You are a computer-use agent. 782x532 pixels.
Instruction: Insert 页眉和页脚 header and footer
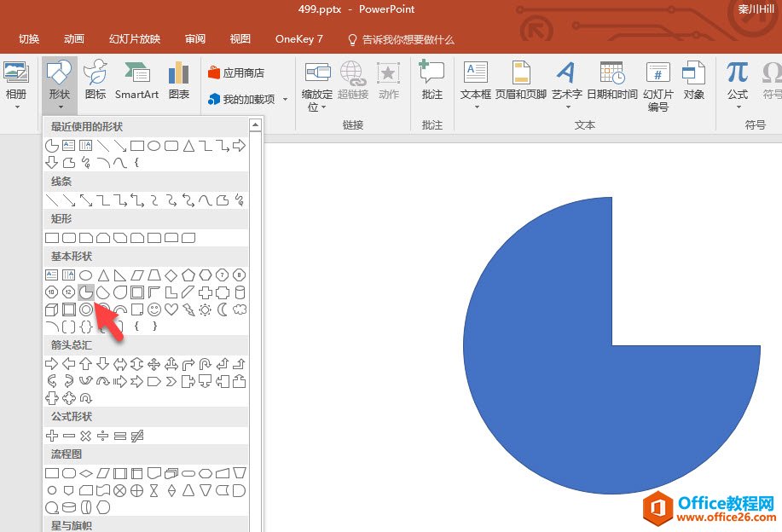(x=520, y=81)
